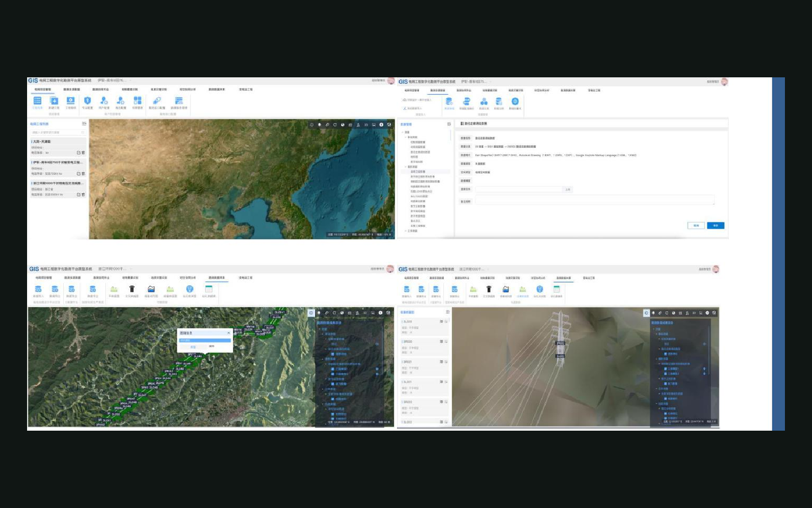
Task: Click the project search field above 大同-天津南
Action: (58, 133)
